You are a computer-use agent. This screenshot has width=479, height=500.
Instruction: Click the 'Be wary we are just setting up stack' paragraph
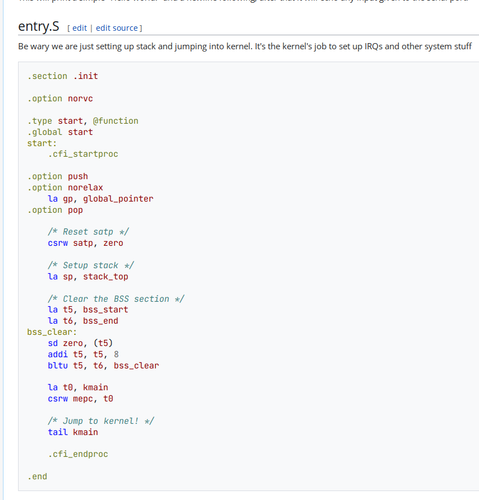coord(245,46)
